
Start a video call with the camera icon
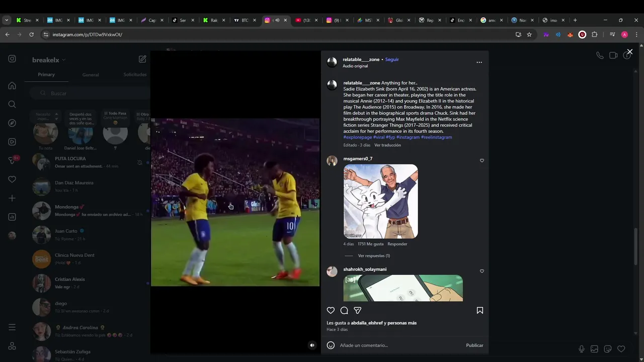pos(613,55)
